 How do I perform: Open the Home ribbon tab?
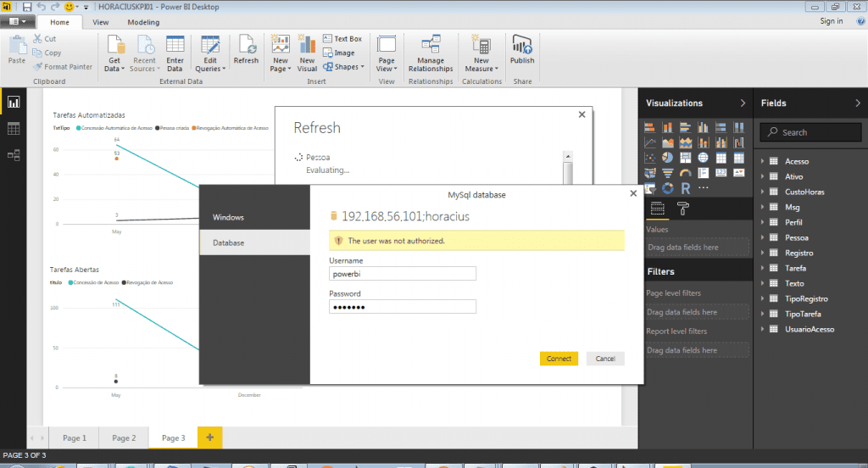(60, 22)
